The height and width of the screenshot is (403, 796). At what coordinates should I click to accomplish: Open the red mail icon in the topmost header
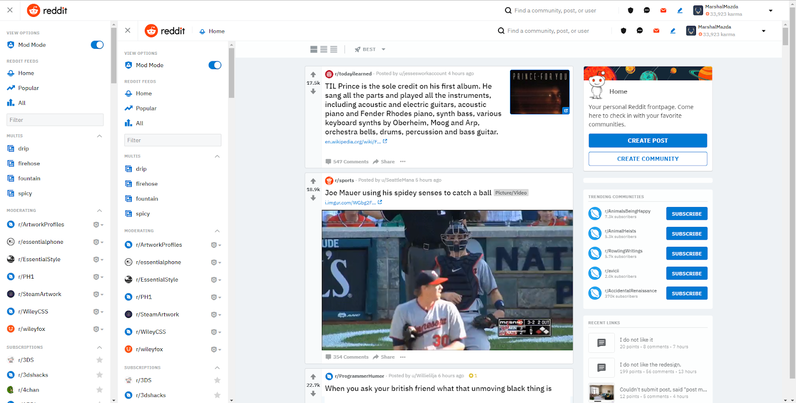[x=663, y=10]
